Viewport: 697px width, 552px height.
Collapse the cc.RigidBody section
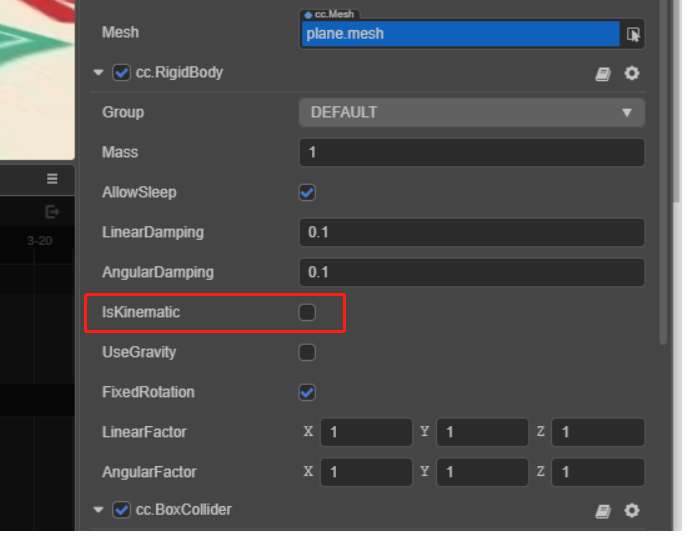point(98,73)
